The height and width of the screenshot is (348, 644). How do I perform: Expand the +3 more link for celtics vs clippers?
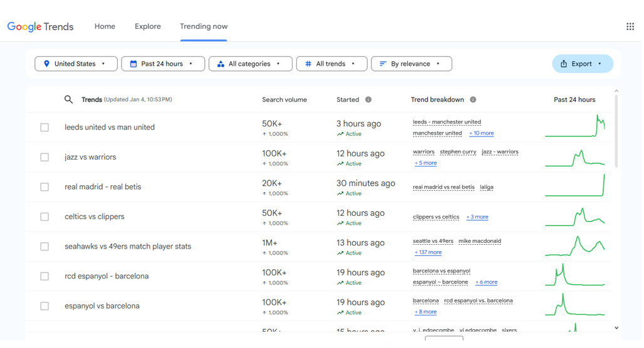(x=477, y=217)
